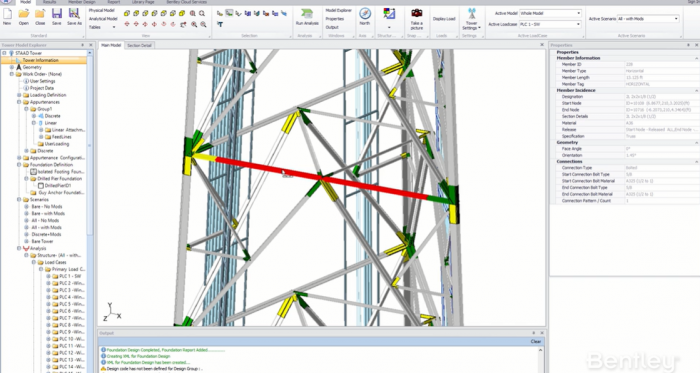The image size is (700, 373).
Task: Pin the Tower Model Explorer panel
Action: point(83,45)
